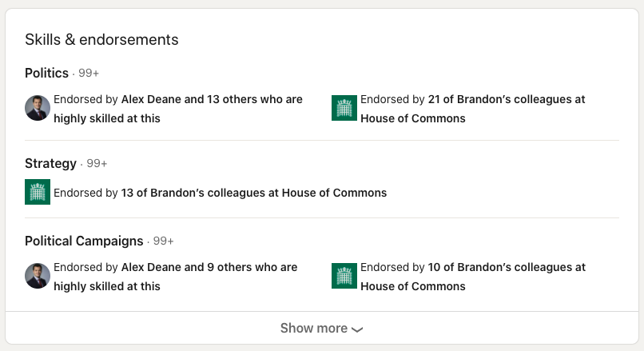Screen dimensions: 644x351
Task: Click House of Commons text under Politics
Action: click(413, 118)
